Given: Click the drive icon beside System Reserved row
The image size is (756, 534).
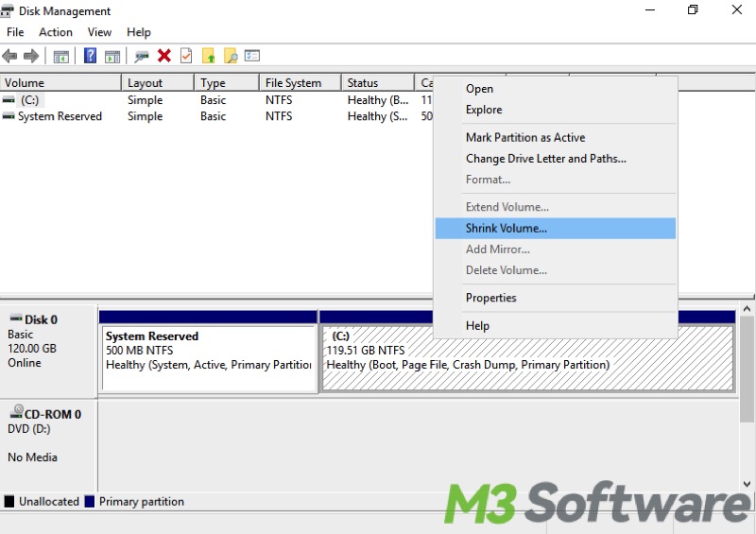Looking at the screenshot, I should (9, 116).
